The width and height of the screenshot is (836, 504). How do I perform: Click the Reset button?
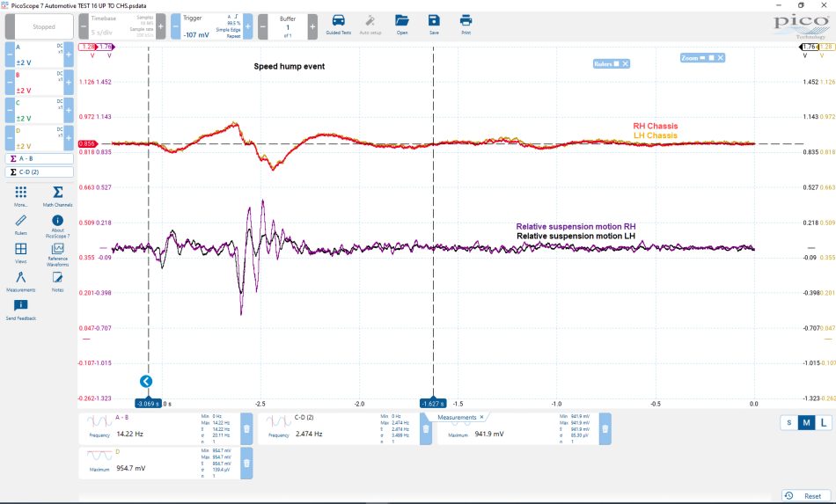[806, 495]
